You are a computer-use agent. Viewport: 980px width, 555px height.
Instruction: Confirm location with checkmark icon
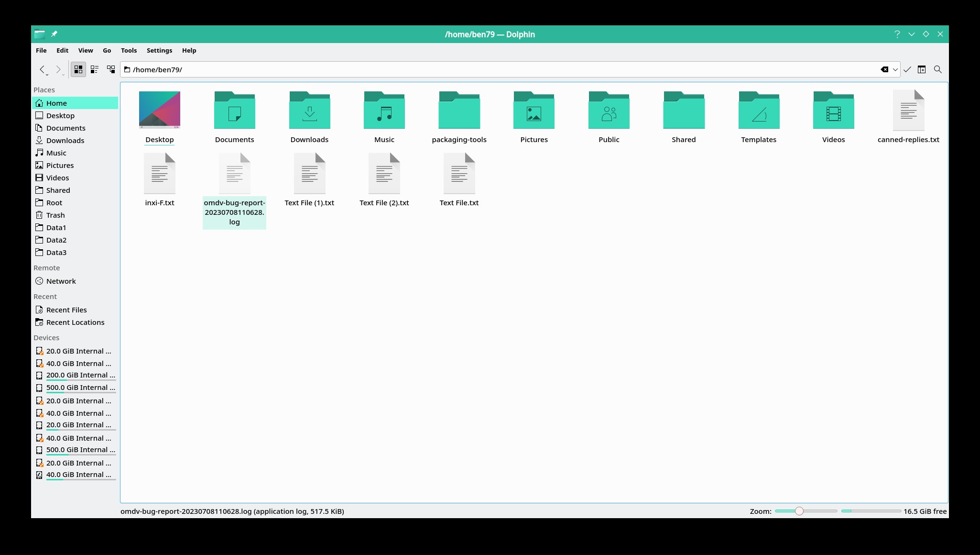coord(907,69)
